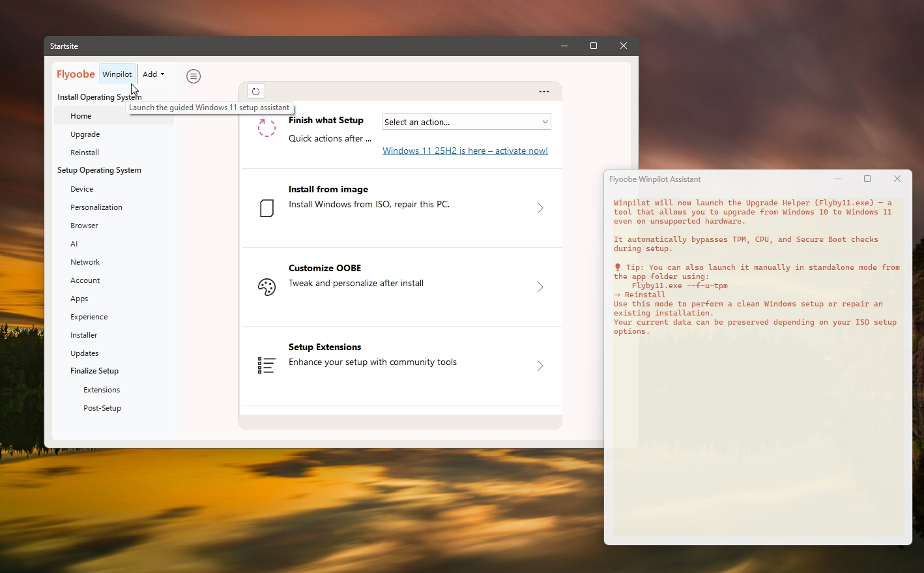924x573 pixels.
Task: Open the Post-Setup sidebar item
Action: 102,408
